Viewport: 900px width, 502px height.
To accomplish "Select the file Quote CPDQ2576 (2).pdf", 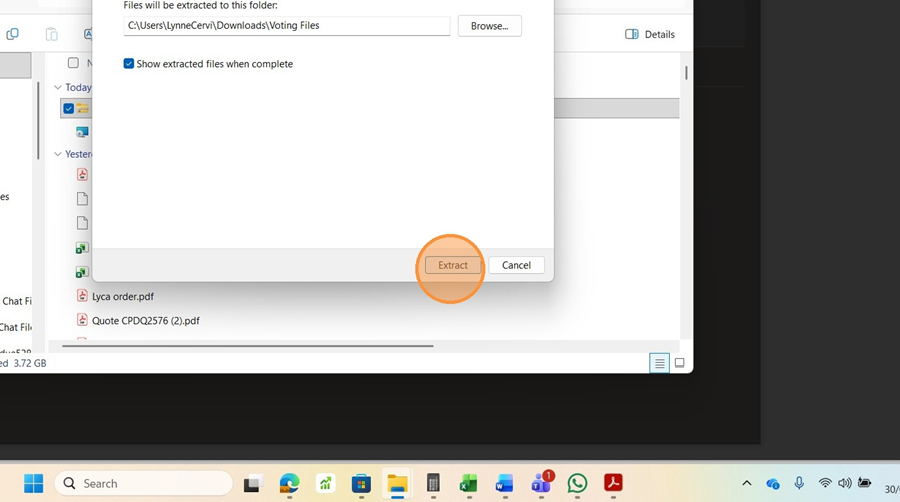I will [x=146, y=321].
